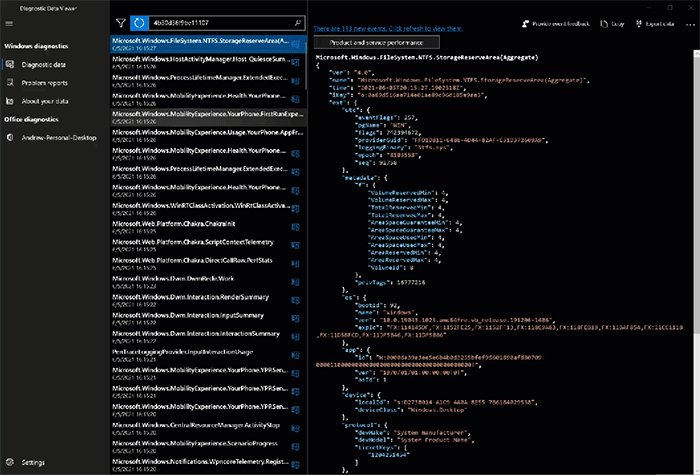Select Dwm.Interaction.InteractionSummary event row

208,337
